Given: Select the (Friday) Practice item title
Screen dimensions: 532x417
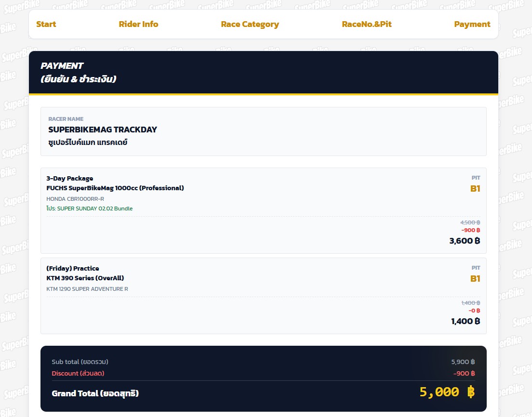Looking at the screenshot, I should click(73, 268).
